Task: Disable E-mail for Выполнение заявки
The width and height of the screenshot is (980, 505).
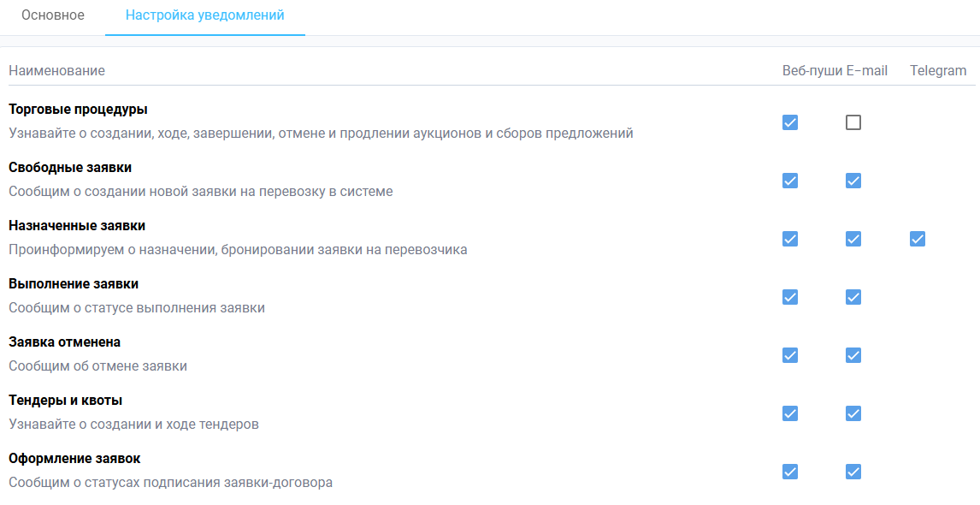Action: click(x=853, y=297)
